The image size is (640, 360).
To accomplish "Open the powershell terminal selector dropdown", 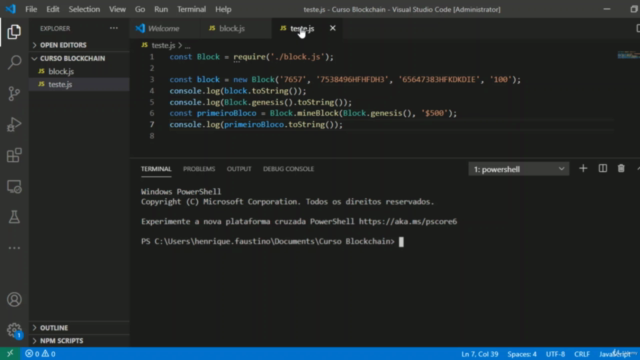I will point(518,169).
